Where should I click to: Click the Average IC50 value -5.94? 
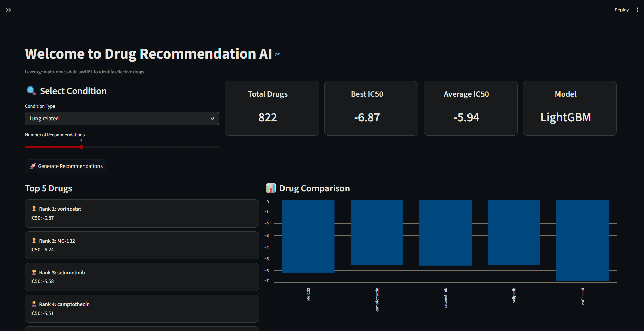[x=466, y=117]
